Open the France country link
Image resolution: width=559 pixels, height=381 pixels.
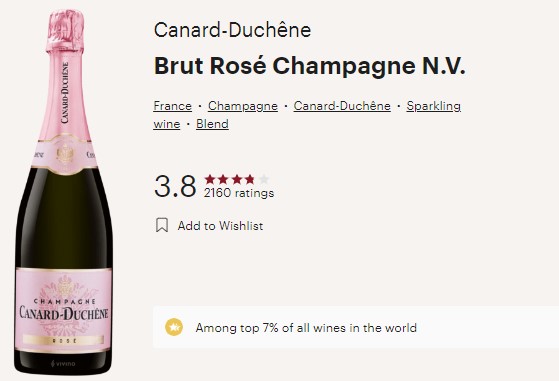(173, 106)
